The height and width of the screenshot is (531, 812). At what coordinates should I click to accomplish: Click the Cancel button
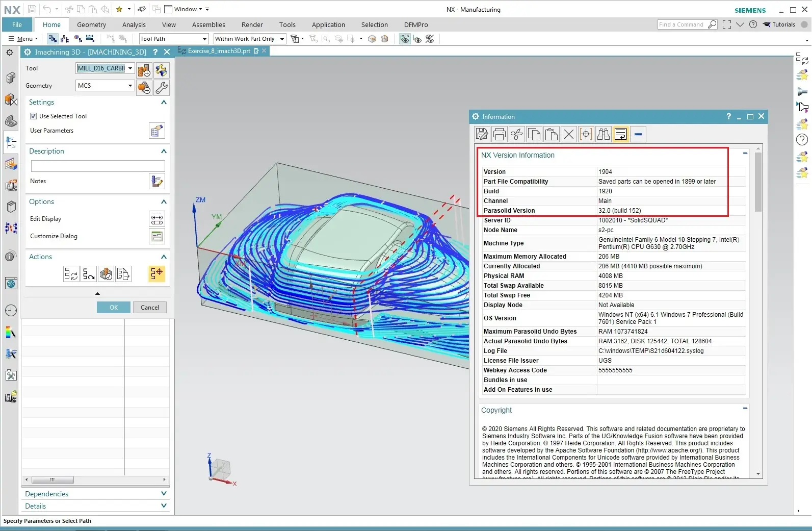click(150, 308)
